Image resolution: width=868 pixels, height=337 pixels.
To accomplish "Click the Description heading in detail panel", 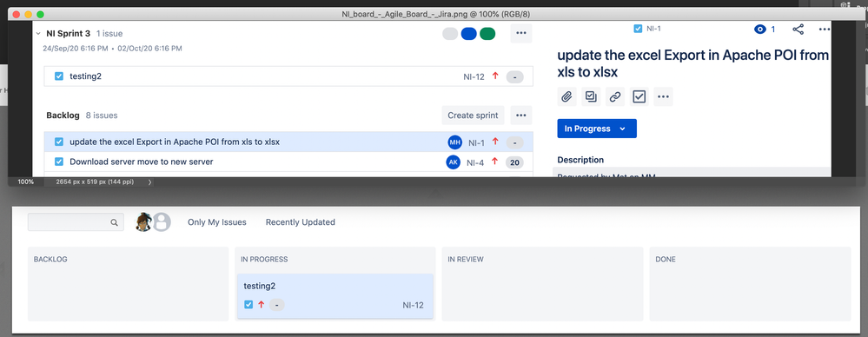I will 580,160.
